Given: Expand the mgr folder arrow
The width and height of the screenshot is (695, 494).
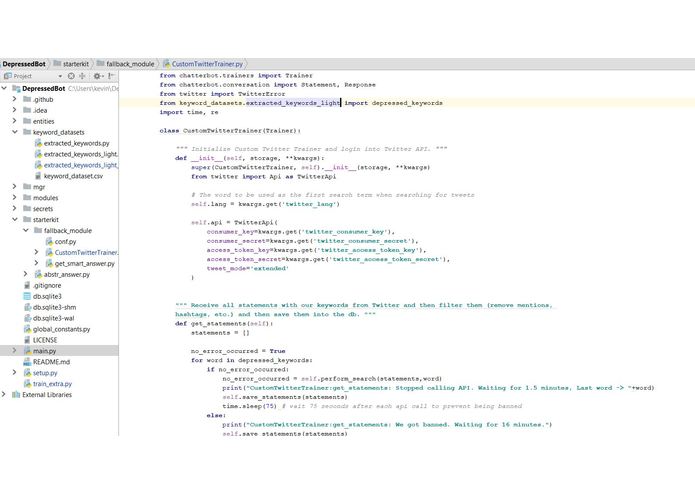Looking at the screenshot, I should click(x=15, y=187).
